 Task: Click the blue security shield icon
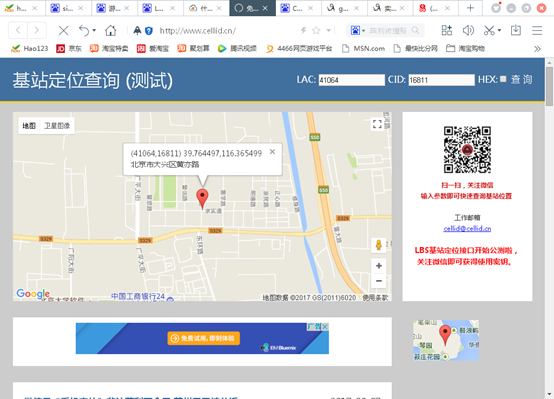(x=149, y=31)
